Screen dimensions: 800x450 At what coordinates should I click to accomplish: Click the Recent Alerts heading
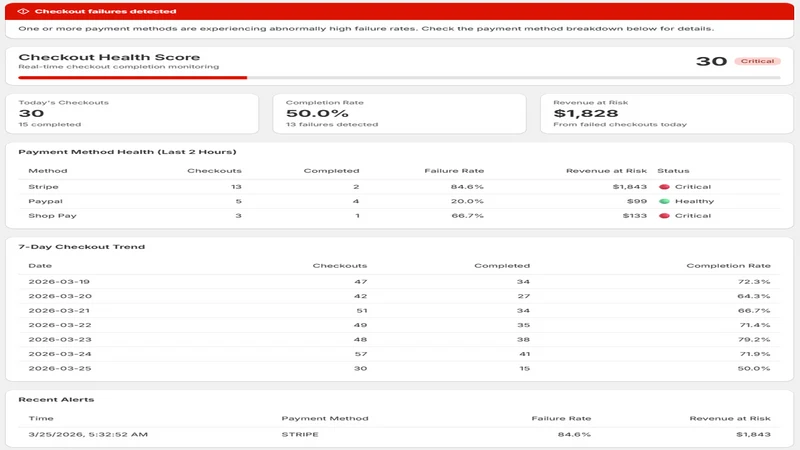tap(56, 399)
